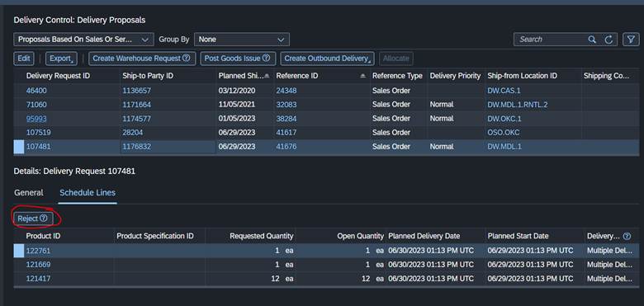Screen dimensions: 644x306
Task: Open reference ID 41617
Action: point(286,133)
